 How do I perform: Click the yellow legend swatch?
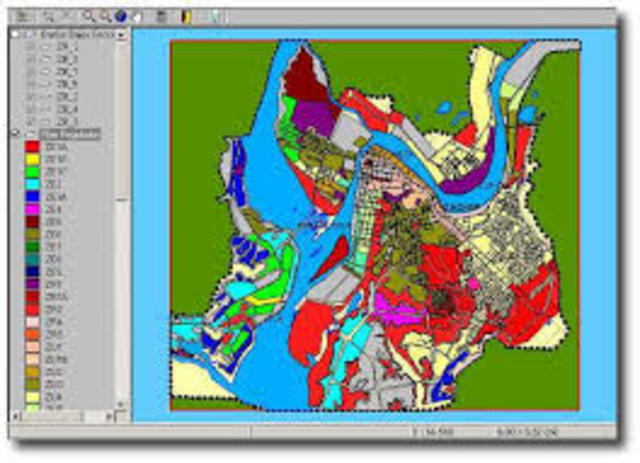coord(32,159)
